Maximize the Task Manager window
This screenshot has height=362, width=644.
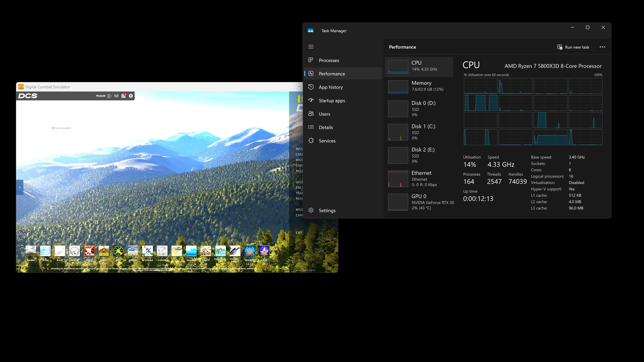(587, 27)
